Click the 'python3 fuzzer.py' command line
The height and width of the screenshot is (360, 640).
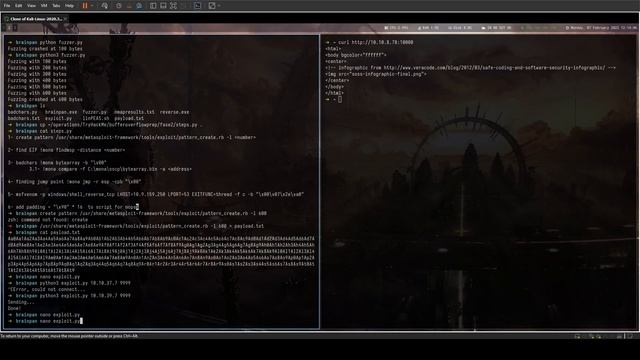point(47,55)
